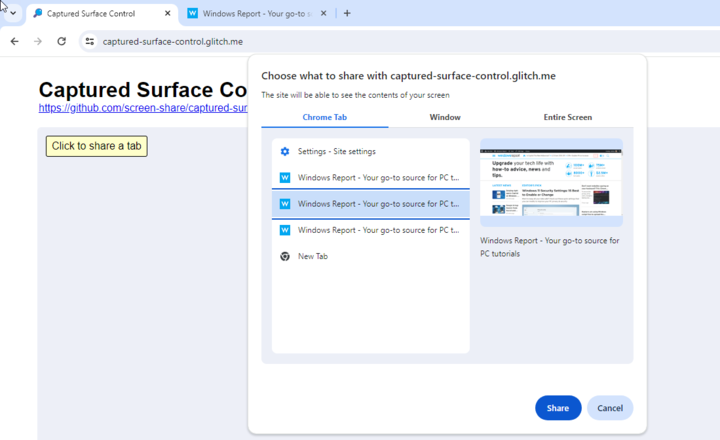Image resolution: width=720 pixels, height=440 pixels.
Task: Open the github.com screen-share link
Action: click(x=143, y=108)
